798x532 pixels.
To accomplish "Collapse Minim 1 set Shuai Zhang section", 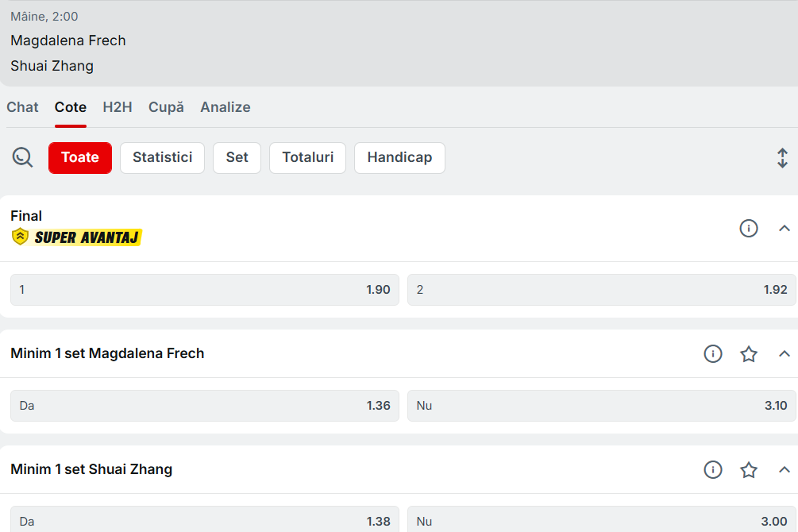I will 785,470.
